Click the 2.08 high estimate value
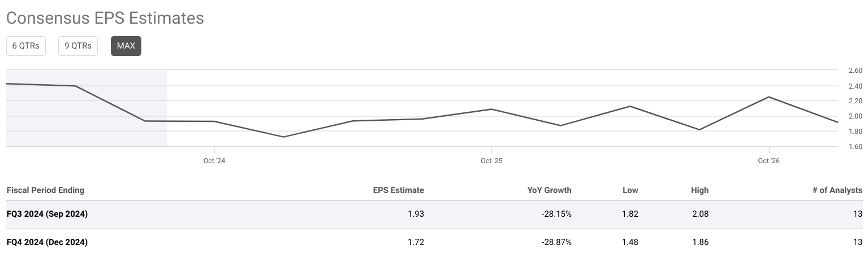 point(700,214)
